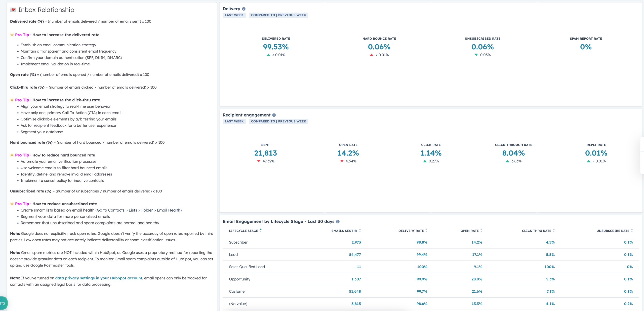Click the Delivery info icon
644x311 pixels.
point(244,9)
